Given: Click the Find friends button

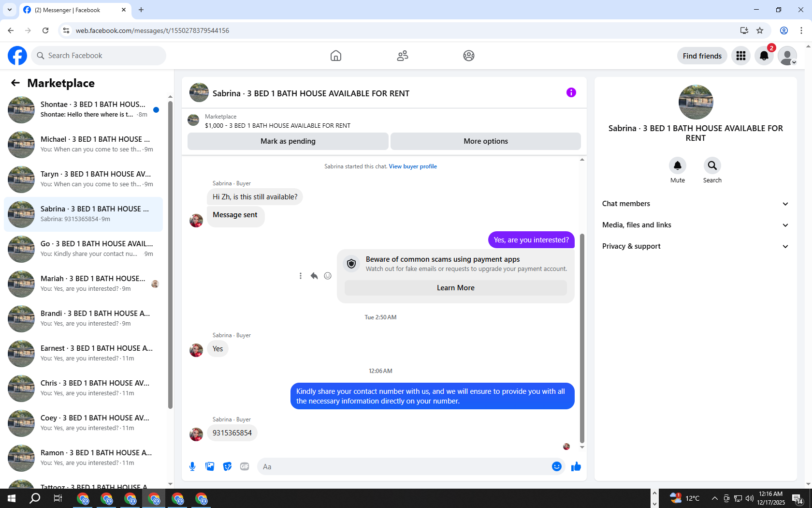Looking at the screenshot, I should pos(702,56).
